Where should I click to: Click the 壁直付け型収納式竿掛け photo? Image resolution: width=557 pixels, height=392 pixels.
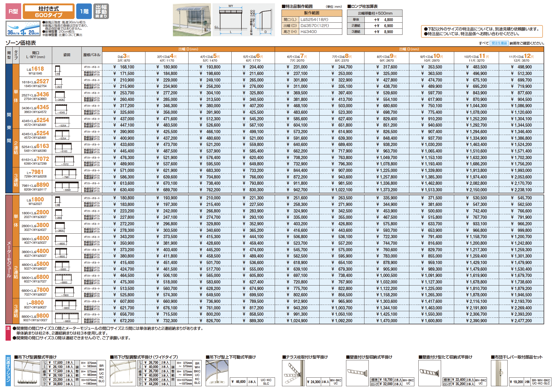(357, 373)
